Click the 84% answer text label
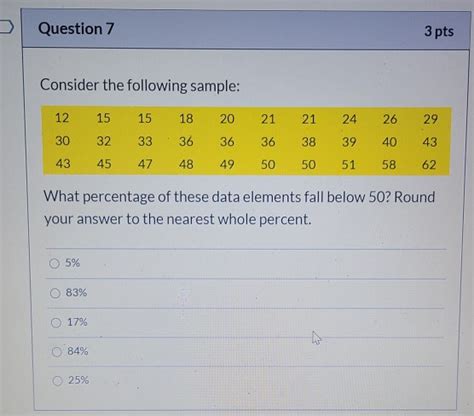This screenshot has height=416, width=474. [x=78, y=351]
